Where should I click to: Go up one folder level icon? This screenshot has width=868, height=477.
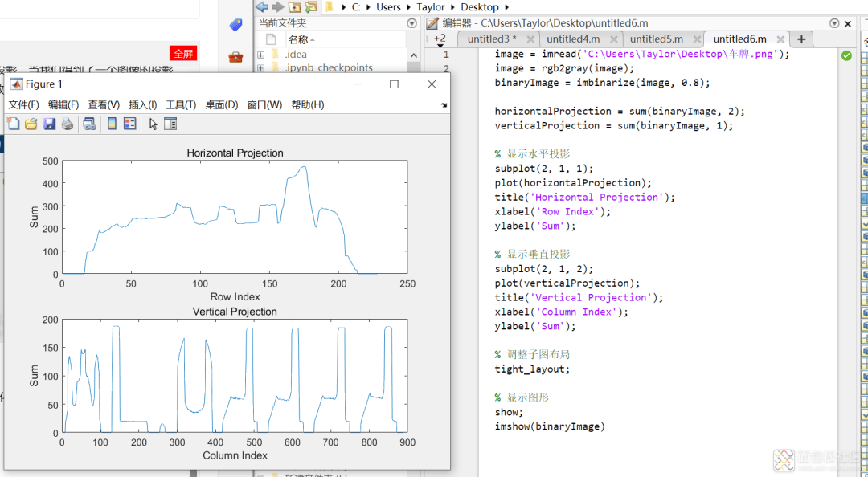point(294,7)
